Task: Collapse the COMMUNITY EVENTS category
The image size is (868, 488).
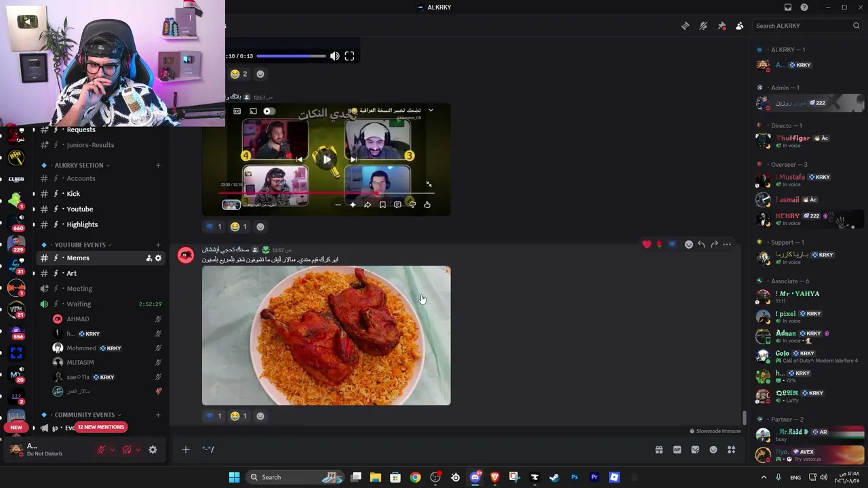Action: click(x=84, y=415)
